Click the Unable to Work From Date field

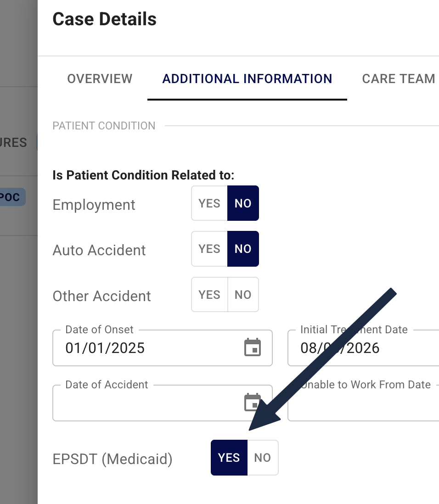[363, 403]
